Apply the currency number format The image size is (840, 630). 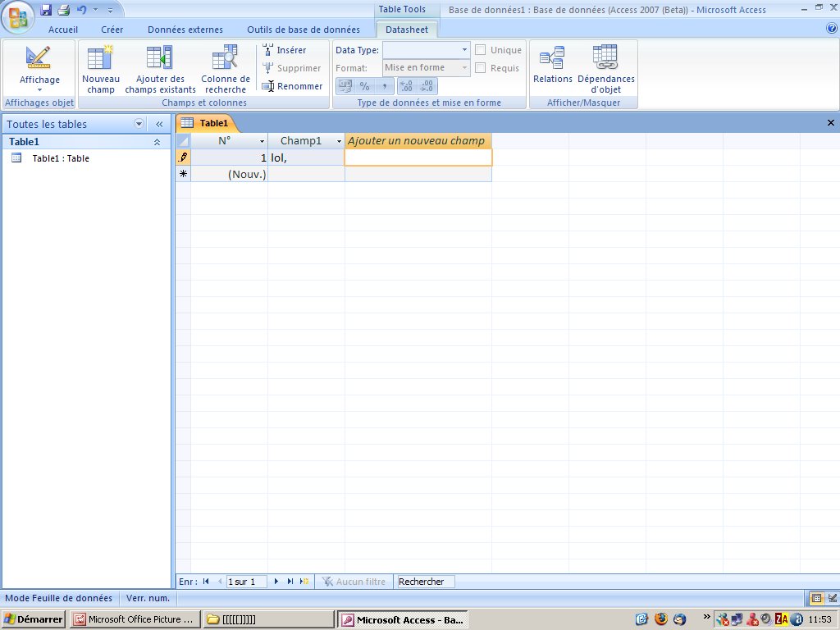coord(345,86)
